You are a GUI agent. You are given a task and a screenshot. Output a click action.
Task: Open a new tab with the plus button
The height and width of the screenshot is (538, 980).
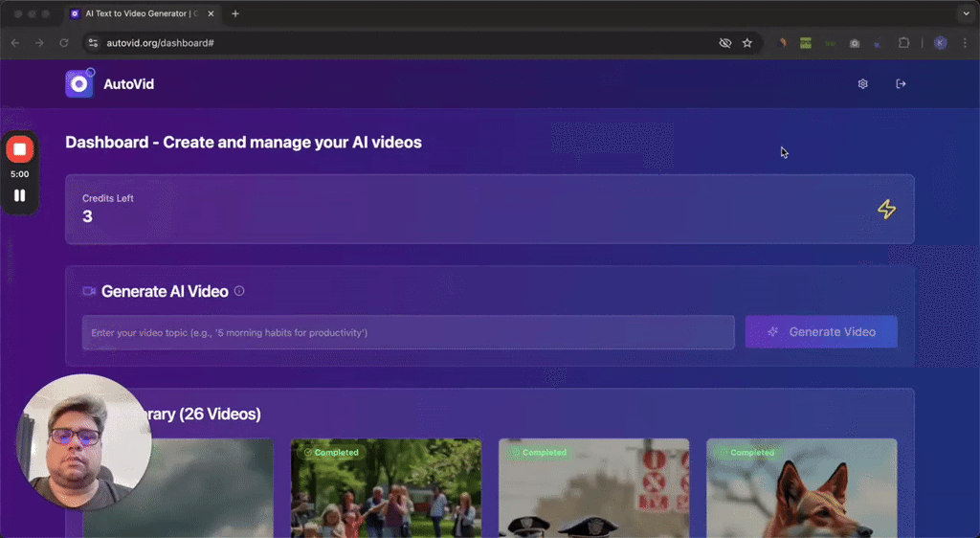[235, 13]
